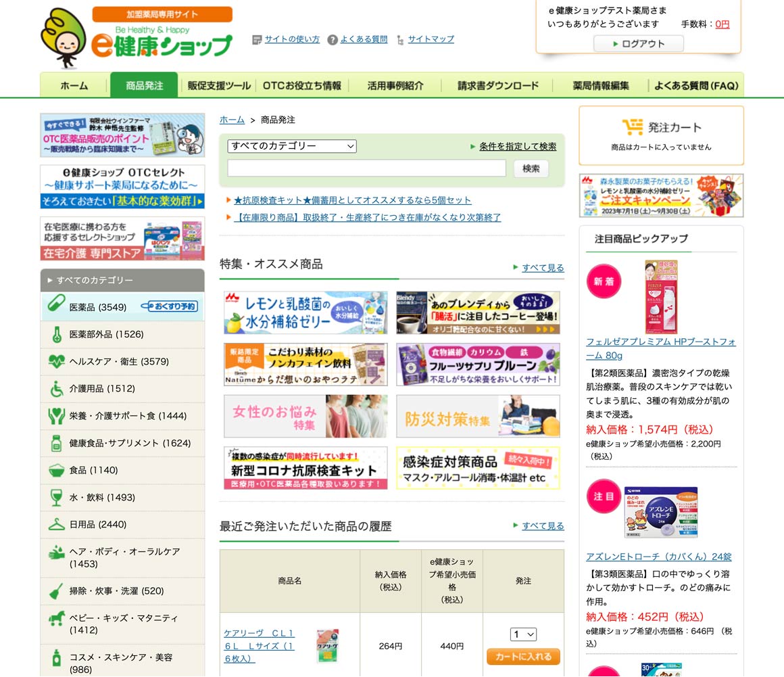Screen dimensions: 784x677
Task: Click the 商品名 column header in history table
Action: (290, 581)
